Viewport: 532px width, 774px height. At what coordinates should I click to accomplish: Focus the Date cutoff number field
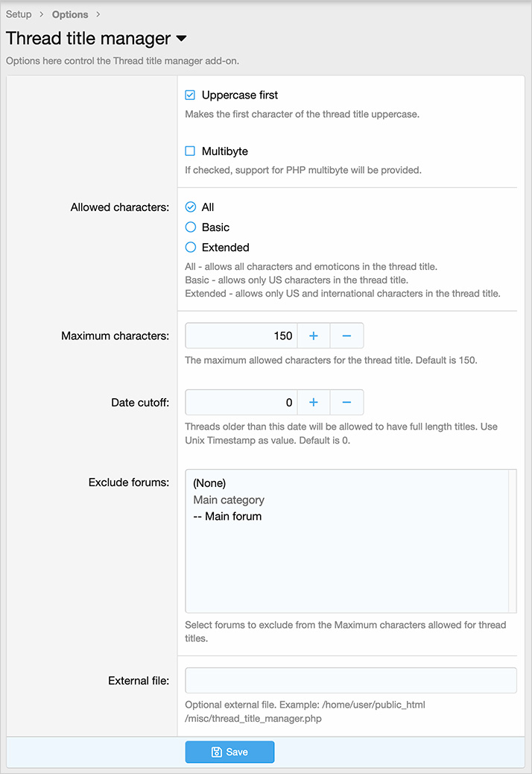coord(241,403)
